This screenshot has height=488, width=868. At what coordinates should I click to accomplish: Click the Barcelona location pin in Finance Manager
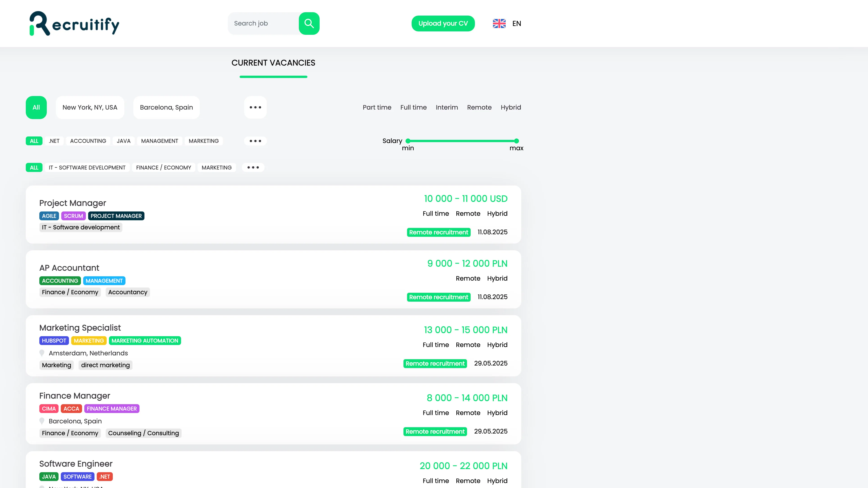coord(42,421)
